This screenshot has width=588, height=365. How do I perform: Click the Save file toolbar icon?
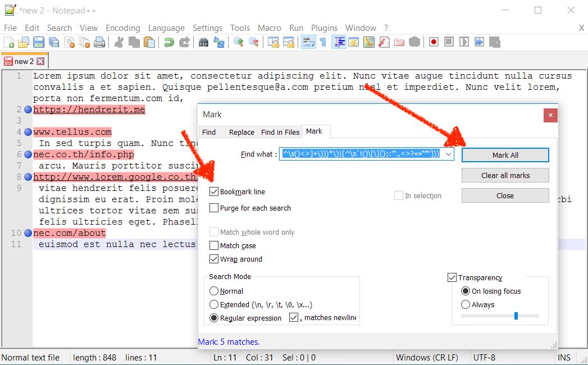pos(38,42)
